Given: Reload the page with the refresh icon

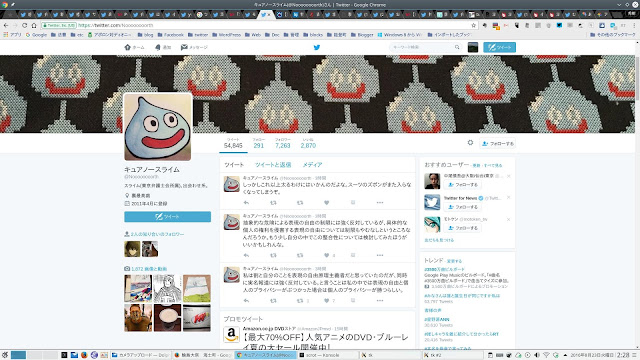Looking at the screenshot, I should [24, 25].
